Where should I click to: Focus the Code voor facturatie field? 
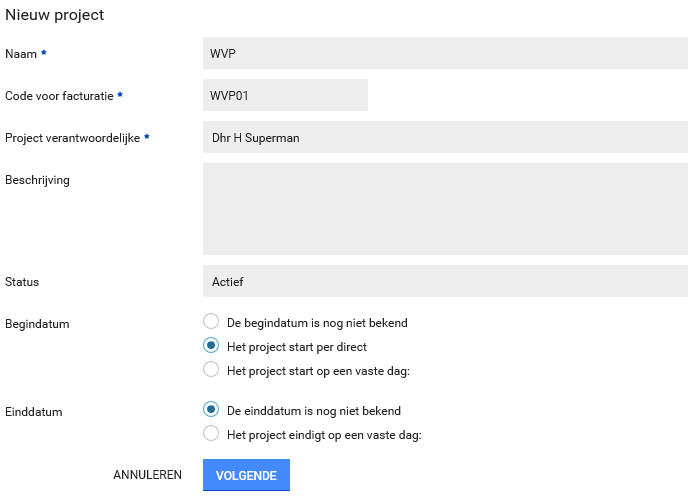point(285,95)
